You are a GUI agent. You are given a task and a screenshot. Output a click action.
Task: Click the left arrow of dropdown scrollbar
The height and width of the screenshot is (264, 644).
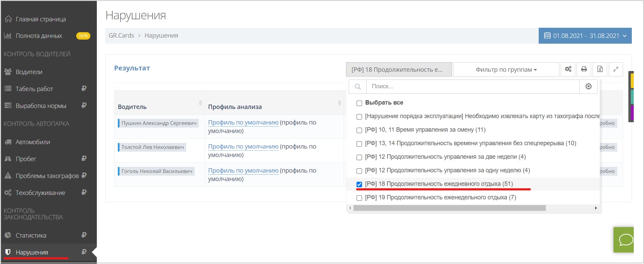pyautogui.click(x=350, y=208)
